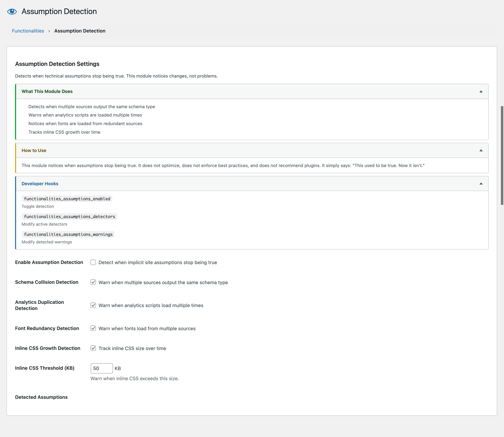The width and height of the screenshot is (504, 437).
Task: Collapse the Developer Hooks section arrow
Action: pos(481,184)
